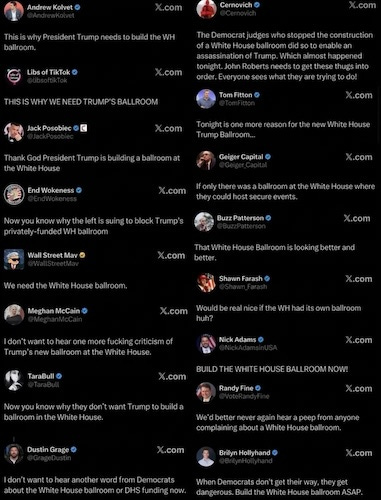The image size is (381, 500).
Task: Click End Wokeness's blue verified checkmark
Action: coord(79,190)
